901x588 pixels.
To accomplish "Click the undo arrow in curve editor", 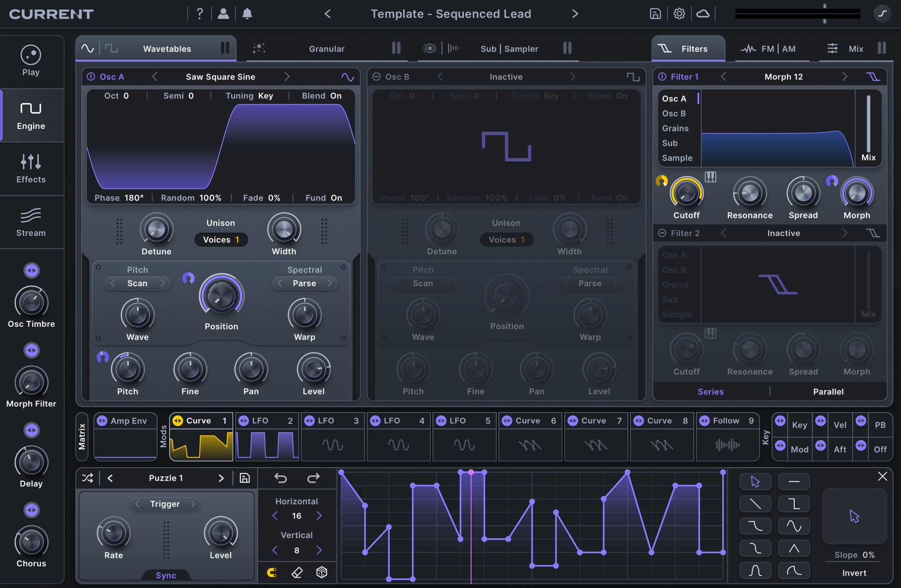I will pyautogui.click(x=281, y=478).
